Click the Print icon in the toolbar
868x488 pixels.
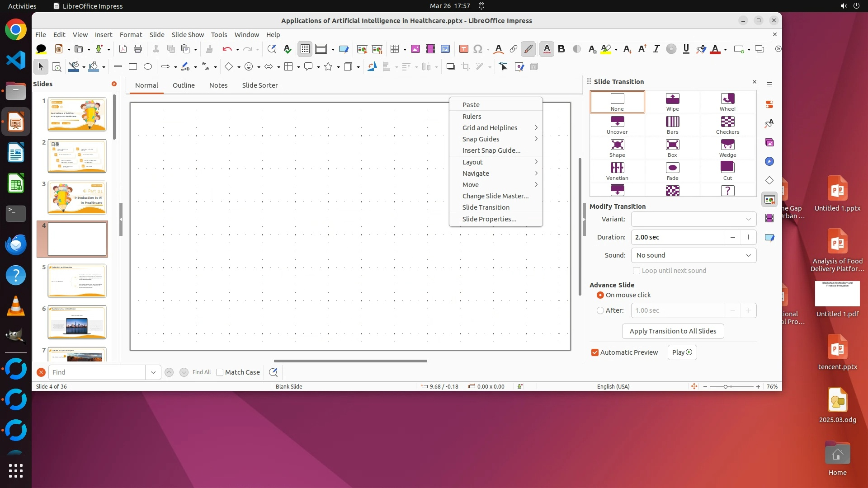138,49
